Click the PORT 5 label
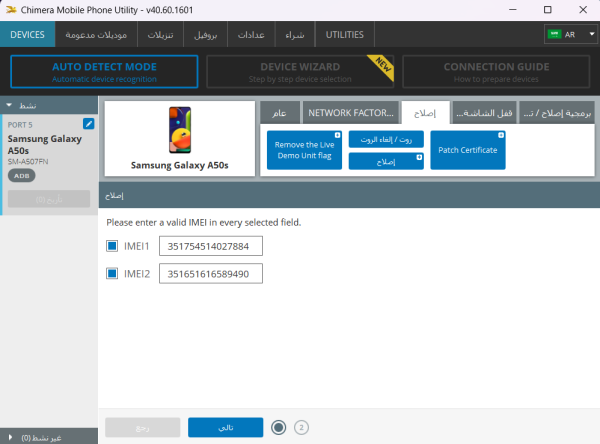 click(20, 125)
